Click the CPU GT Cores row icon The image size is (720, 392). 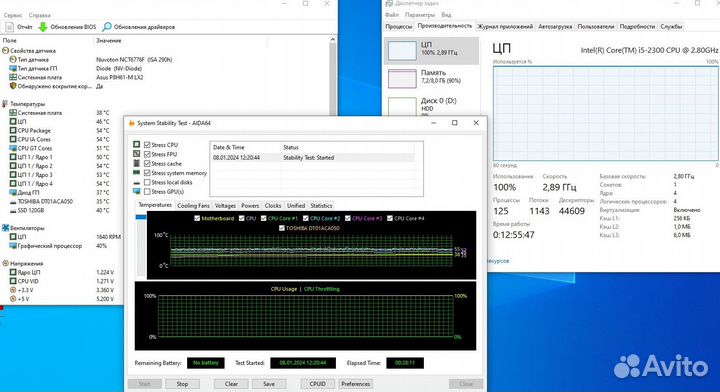point(13,148)
